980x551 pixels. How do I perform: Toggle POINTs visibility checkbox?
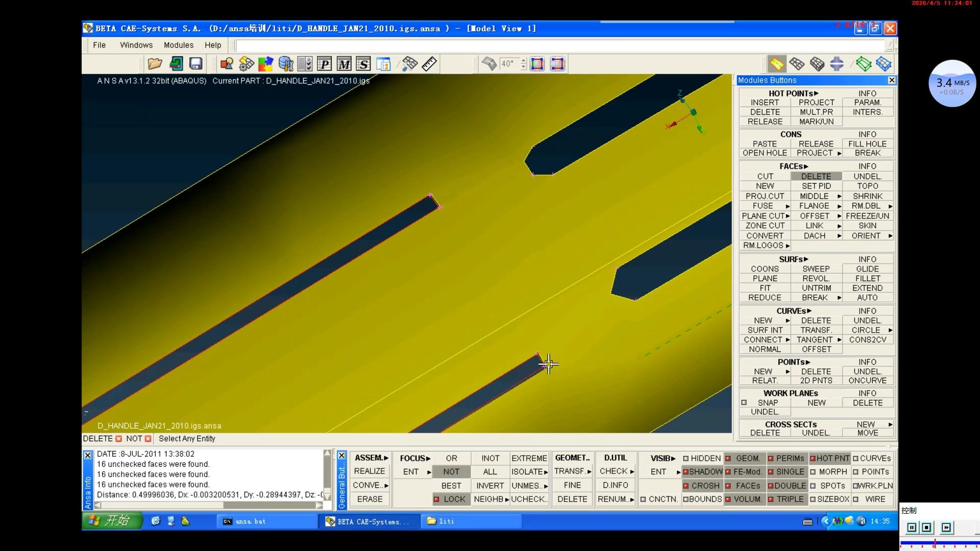coord(855,472)
